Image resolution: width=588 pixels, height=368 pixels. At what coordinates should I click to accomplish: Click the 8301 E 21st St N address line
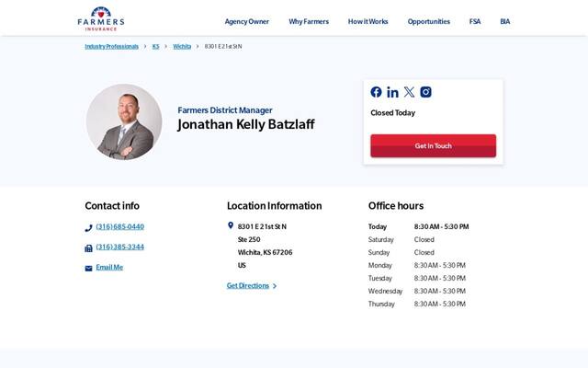[x=262, y=227]
